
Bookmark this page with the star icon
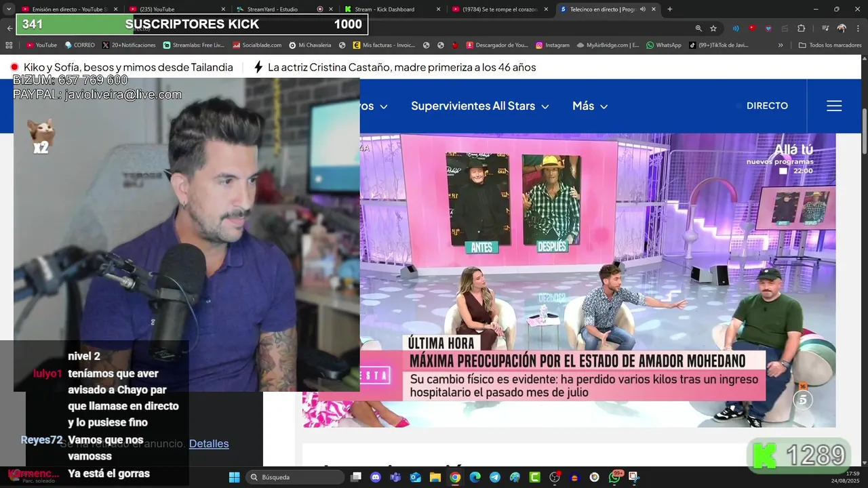coord(713,28)
